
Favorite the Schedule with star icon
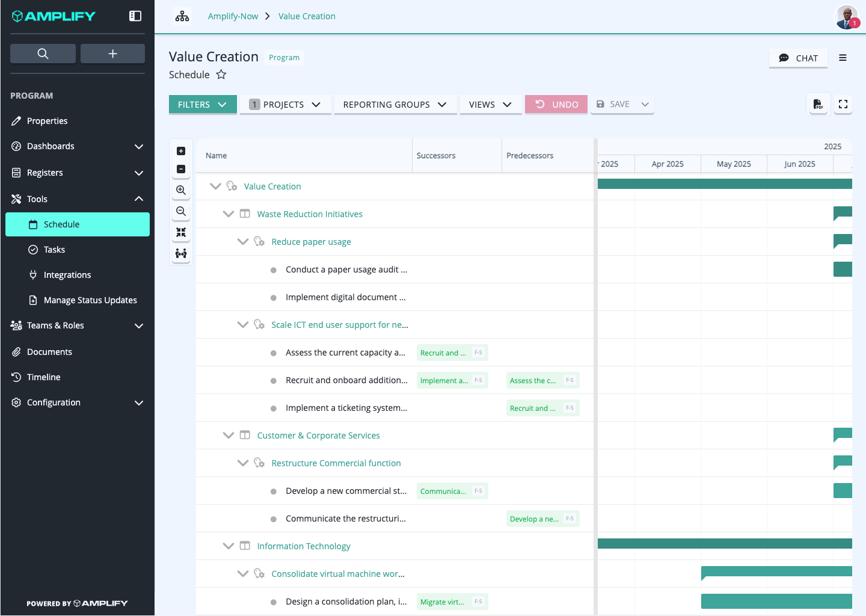pyautogui.click(x=221, y=75)
